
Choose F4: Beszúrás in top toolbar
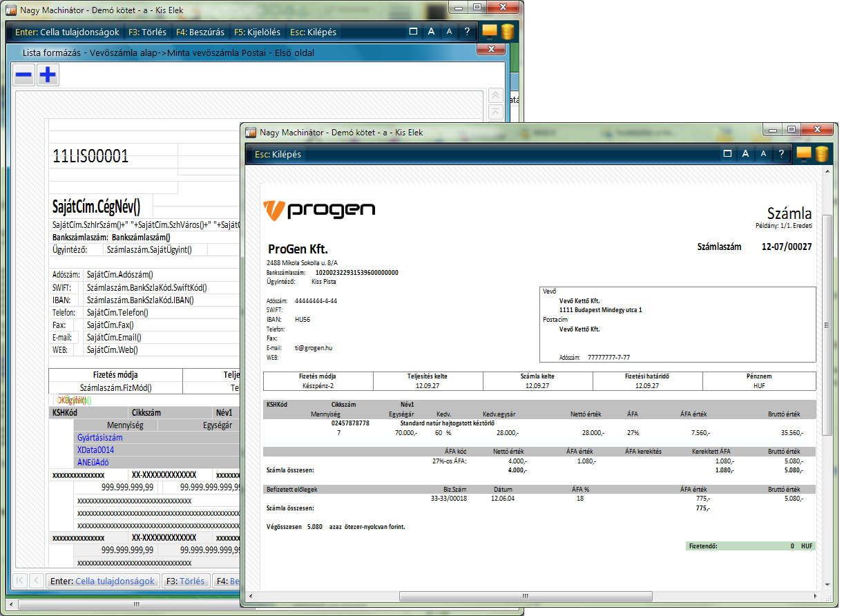pos(200,32)
